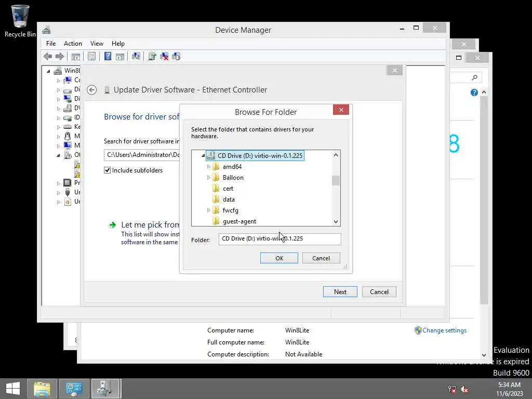Click the Update Driver Software toolbar icon
Image resolution: width=532 pixels, height=399 pixels.
tap(152, 56)
